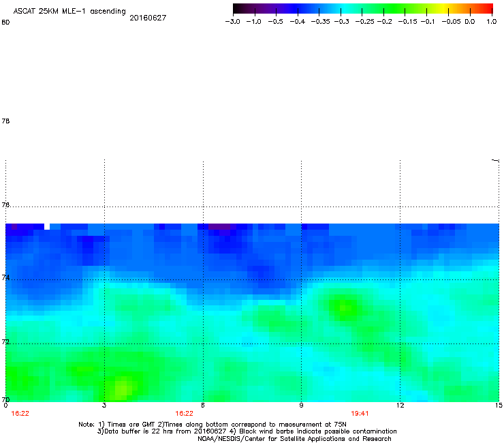Click the latitude 76 axis label
504x443 pixels.
pyautogui.click(x=5, y=204)
